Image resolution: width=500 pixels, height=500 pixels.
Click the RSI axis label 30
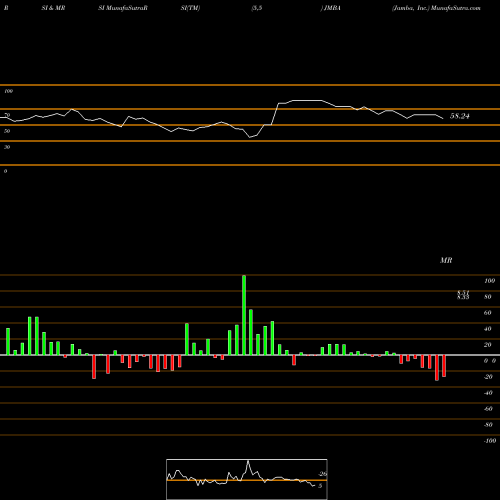click(x=7, y=147)
